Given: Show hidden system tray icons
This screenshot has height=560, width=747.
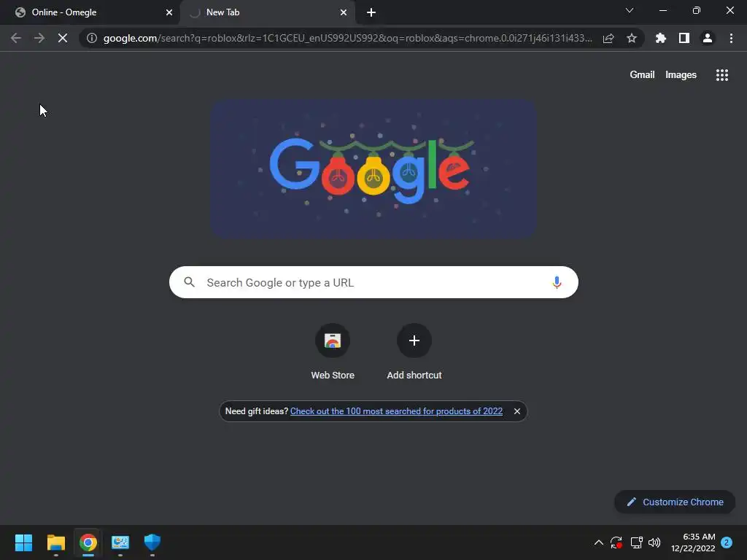Looking at the screenshot, I should [x=599, y=542].
